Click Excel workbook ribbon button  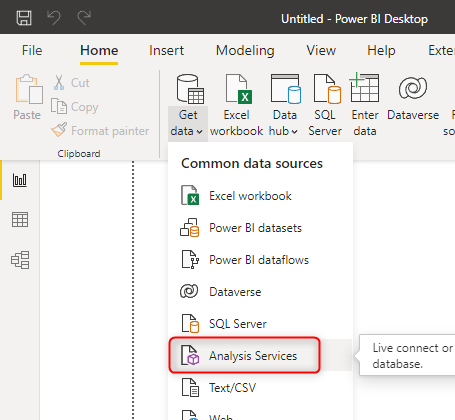point(236,106)
